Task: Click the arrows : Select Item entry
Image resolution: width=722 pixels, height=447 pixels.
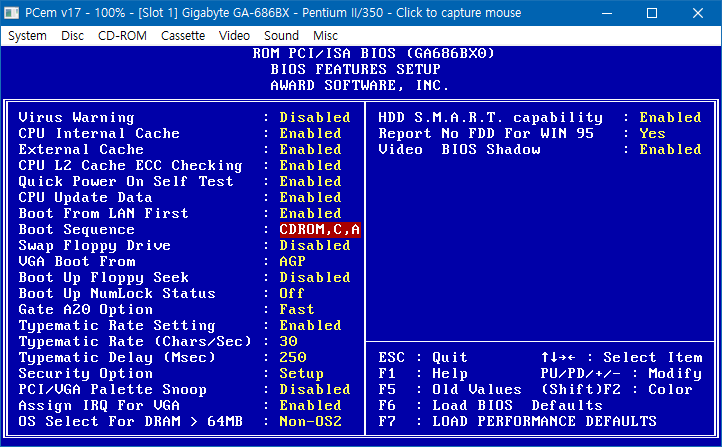Action: click(622, 357)
